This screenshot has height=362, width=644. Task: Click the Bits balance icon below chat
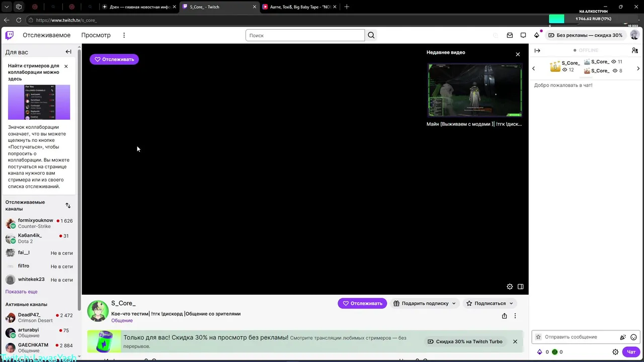[540, 352]
